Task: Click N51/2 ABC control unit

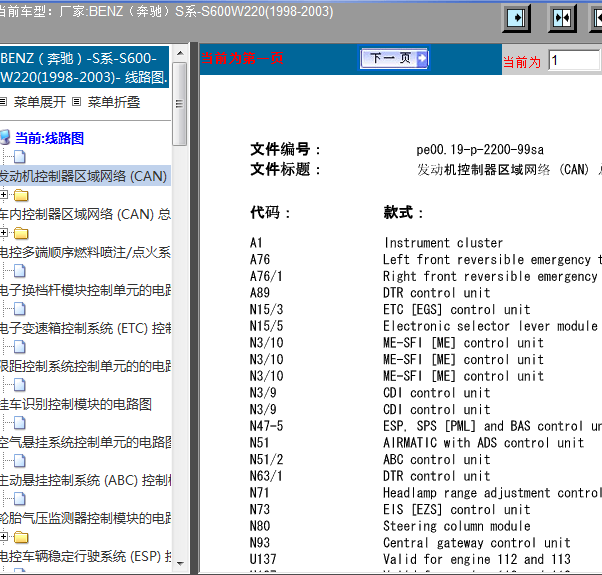Action: click(x=370, y=459)
